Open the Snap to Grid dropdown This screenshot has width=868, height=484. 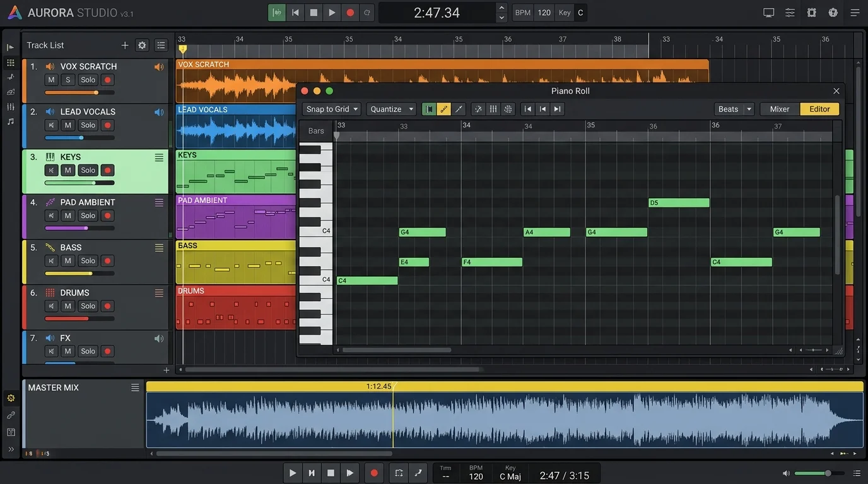[x=331, y=109]
